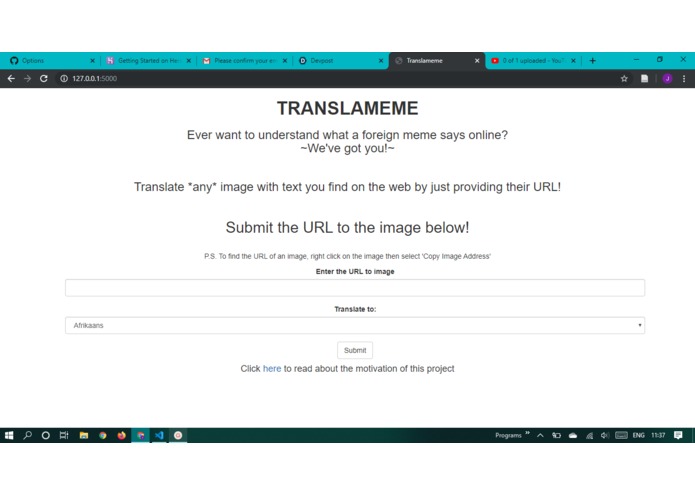Screen dimensions: 695x494
Task: Open the document extension icon in toolbar
Action: (644, 78)
